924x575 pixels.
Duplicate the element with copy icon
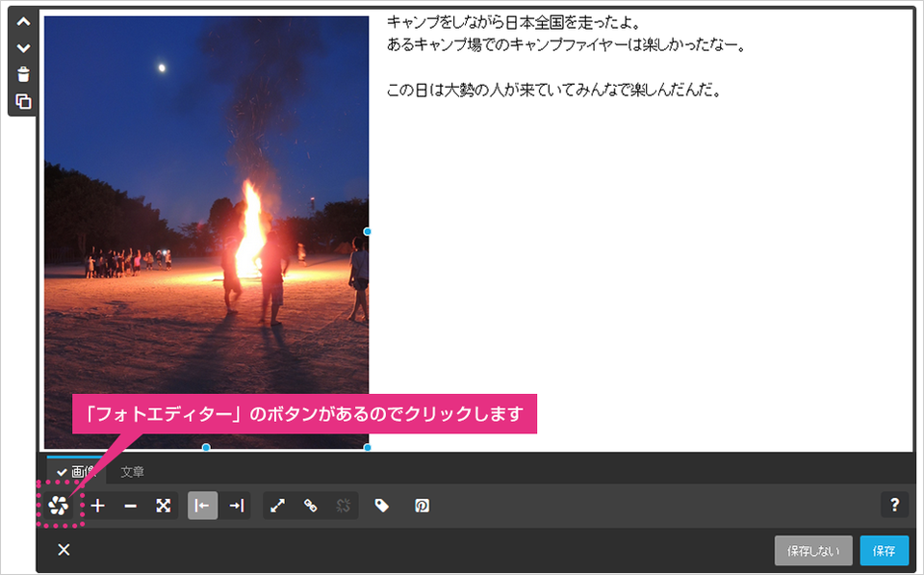coord(23,101)
